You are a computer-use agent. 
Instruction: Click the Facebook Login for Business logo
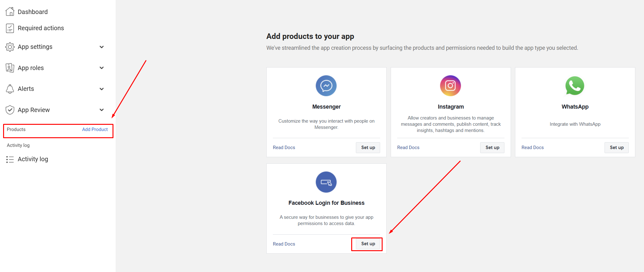pyautogui.click(x=326, y=182)
